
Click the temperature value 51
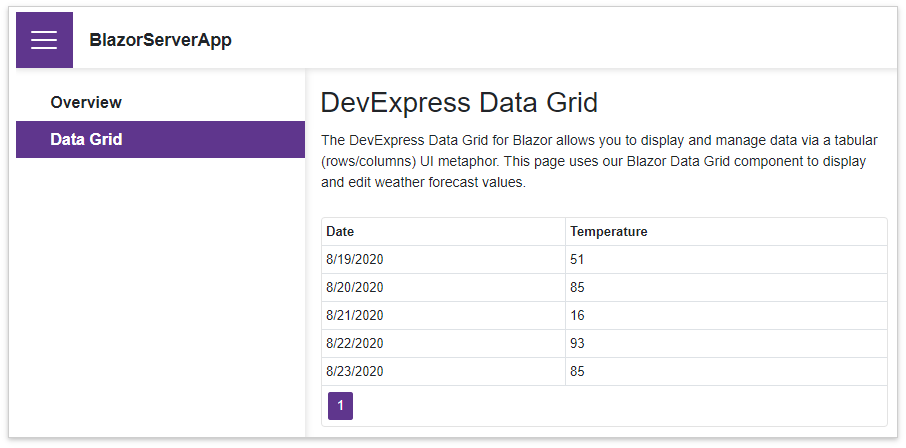(x=578, y=259)
